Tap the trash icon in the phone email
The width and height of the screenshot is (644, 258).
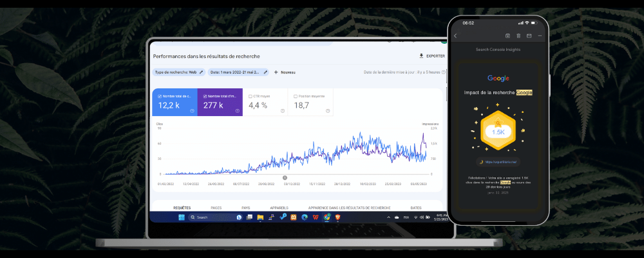[518, 35]
